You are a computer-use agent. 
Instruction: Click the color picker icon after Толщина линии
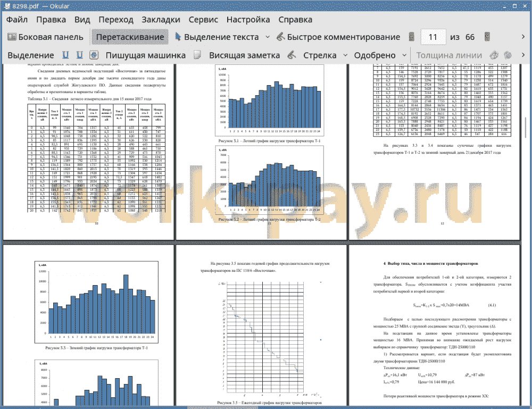point(494,55)
